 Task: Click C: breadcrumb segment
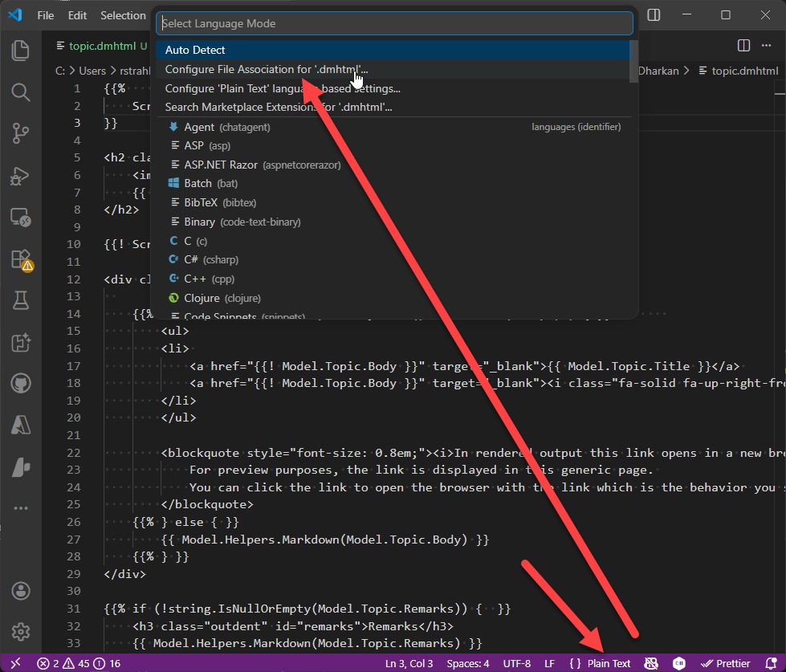(59, 71)
